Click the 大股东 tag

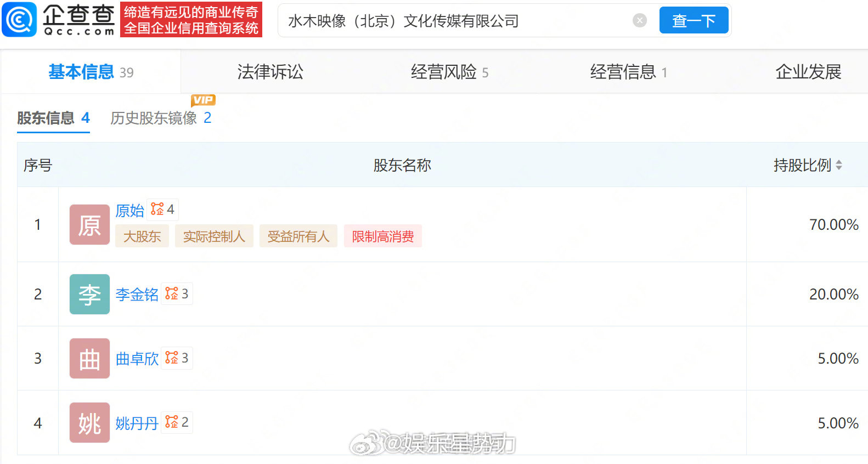click(x=142, y=236)
